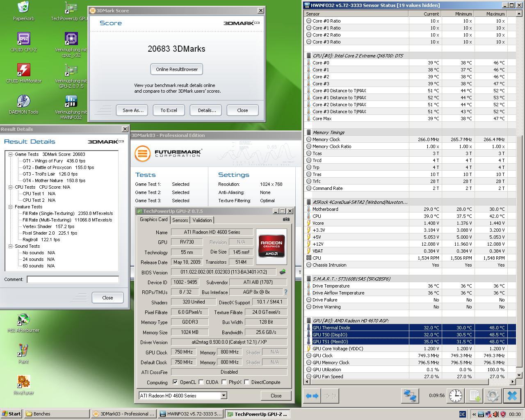The image size is (525, 420).
Task: Take a GPU-Z screenshot with the camera icon
Action: point(286,219)
